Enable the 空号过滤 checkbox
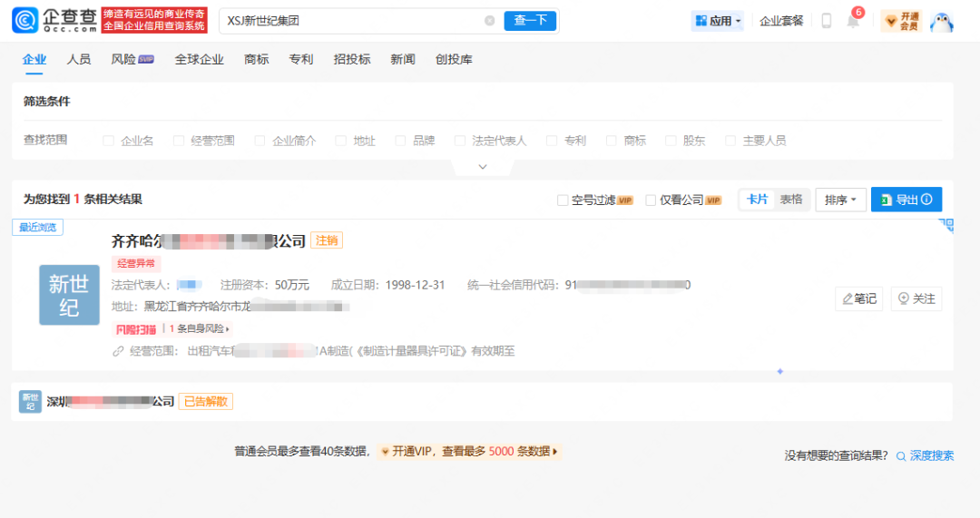 tap(563, 200)
